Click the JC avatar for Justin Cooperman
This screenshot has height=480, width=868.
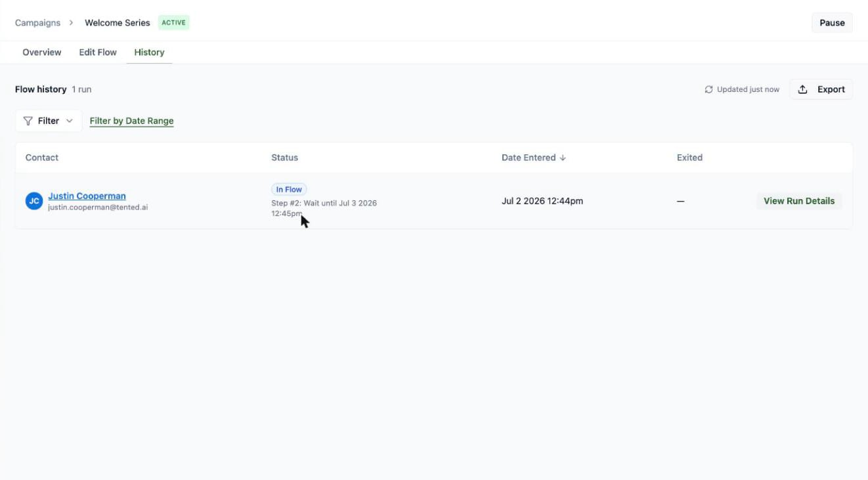pyautogui.click(x=34, y=201)
